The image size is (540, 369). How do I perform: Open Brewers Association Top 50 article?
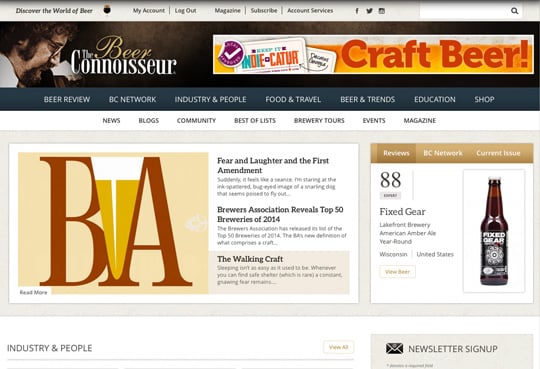pyautogui.click(x=280, y=214)
